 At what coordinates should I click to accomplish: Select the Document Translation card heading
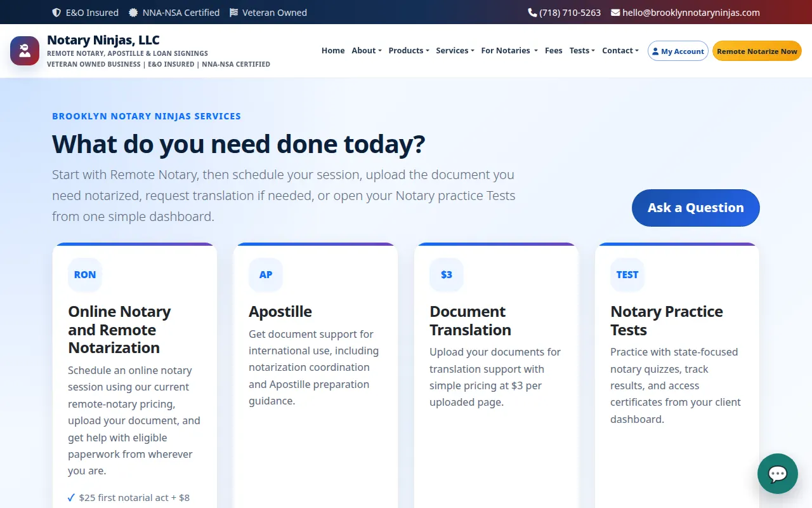pyautogui.click(x=470, y=321)
